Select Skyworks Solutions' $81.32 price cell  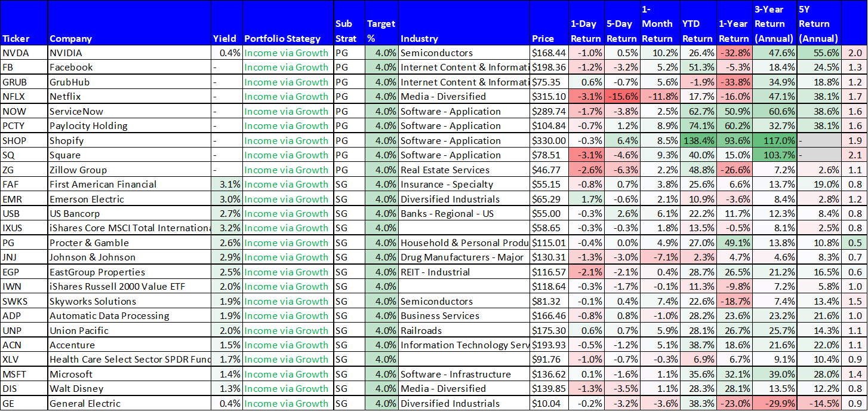click(549, 301)
